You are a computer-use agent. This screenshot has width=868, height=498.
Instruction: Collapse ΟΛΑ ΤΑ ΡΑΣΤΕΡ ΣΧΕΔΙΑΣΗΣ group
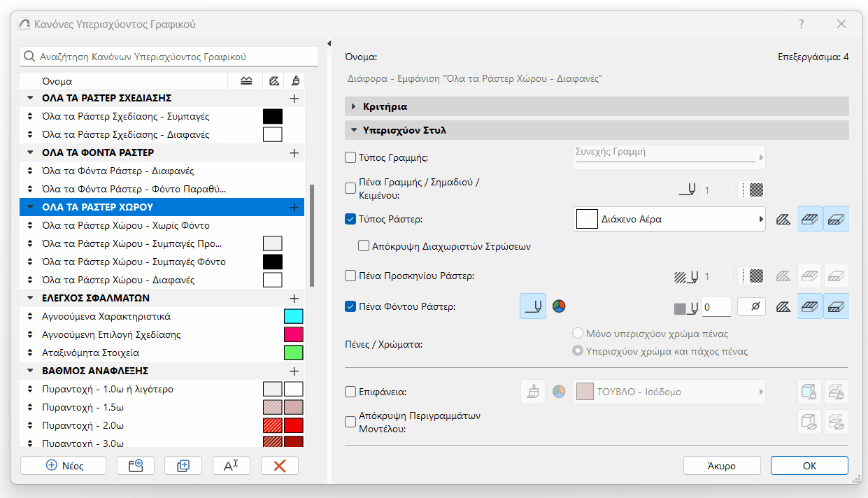(30, 99)
